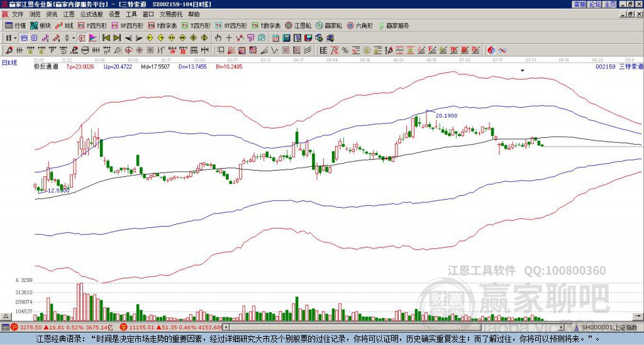Viewport: 644px width, 345px height.
Task: Click the yin-yang icon
Action: 491,50
